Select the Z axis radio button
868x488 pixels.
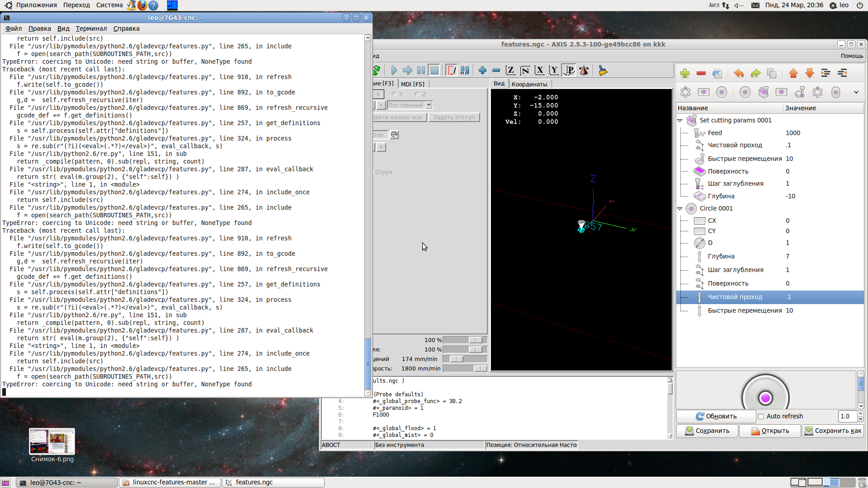pyautogui.click(x=417, y=94)
